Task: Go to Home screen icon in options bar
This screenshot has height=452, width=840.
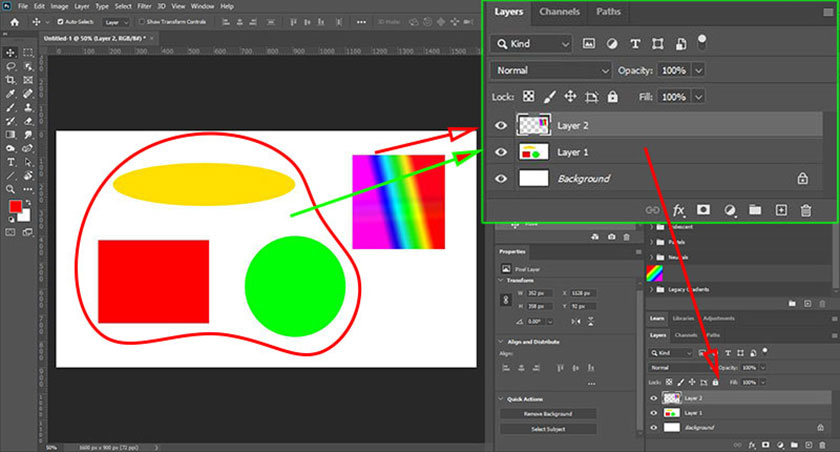Action: (x=14, y=22)
